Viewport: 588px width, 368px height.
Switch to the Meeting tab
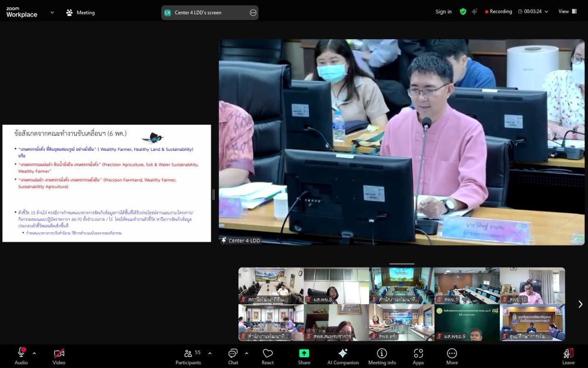coord(80,12)
